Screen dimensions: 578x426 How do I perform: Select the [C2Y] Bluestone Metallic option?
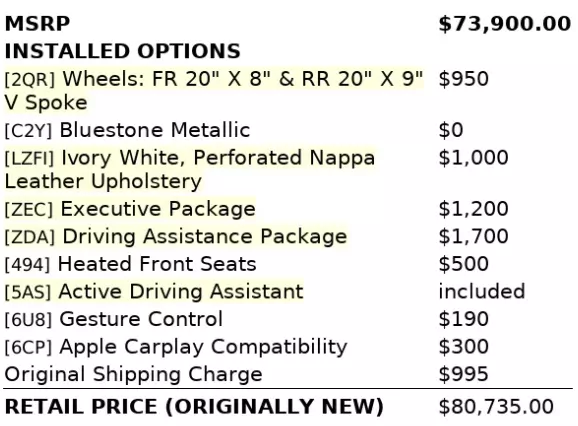coord(127,130)
